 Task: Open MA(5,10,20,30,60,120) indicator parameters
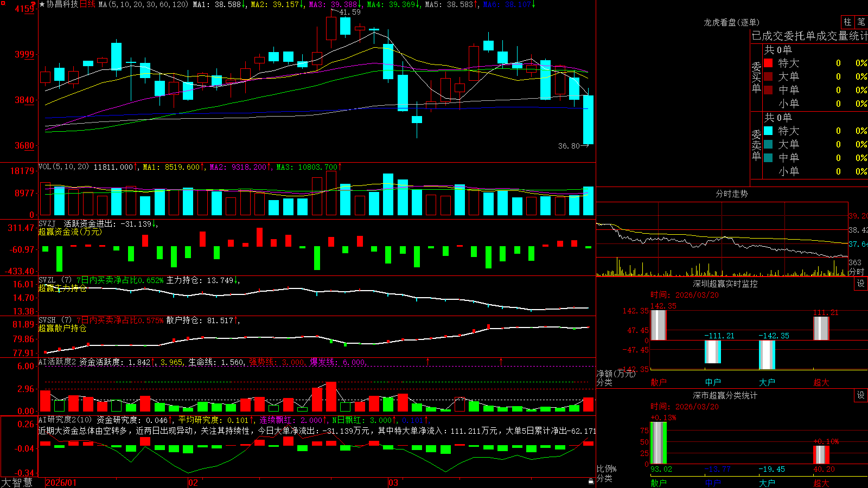143,4
